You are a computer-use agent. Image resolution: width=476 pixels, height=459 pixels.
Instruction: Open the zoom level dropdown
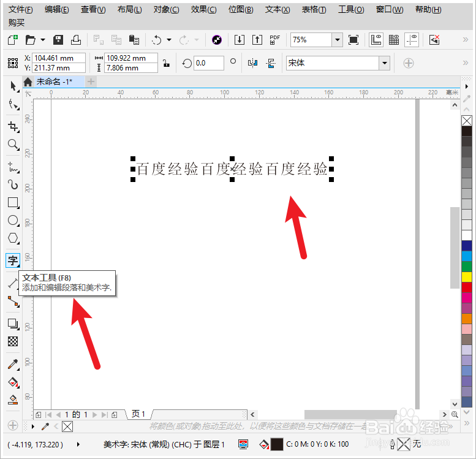tap(338, 40)
